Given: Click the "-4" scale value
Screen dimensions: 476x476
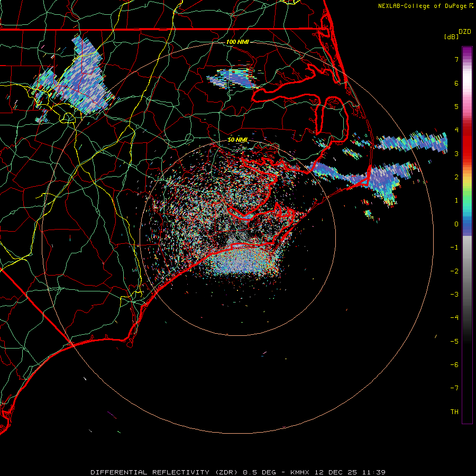Looking at the screenshot, I should (x=454, y=318).
